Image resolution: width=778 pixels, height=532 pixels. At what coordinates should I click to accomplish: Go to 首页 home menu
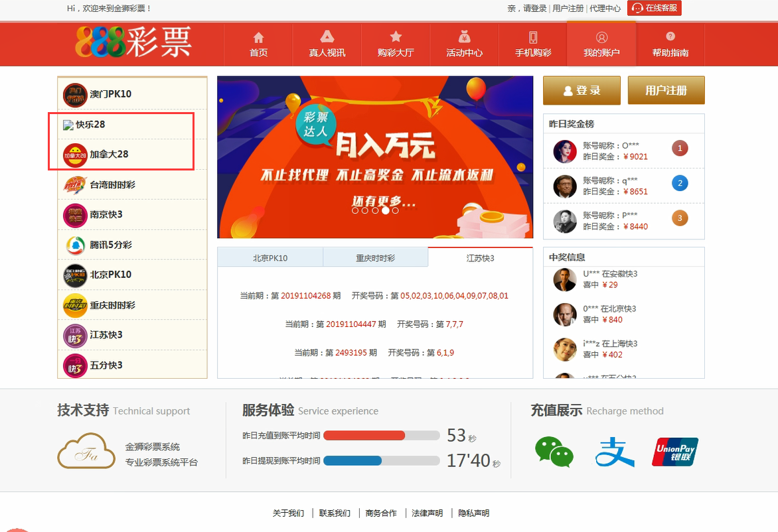[x=258, y=44]
